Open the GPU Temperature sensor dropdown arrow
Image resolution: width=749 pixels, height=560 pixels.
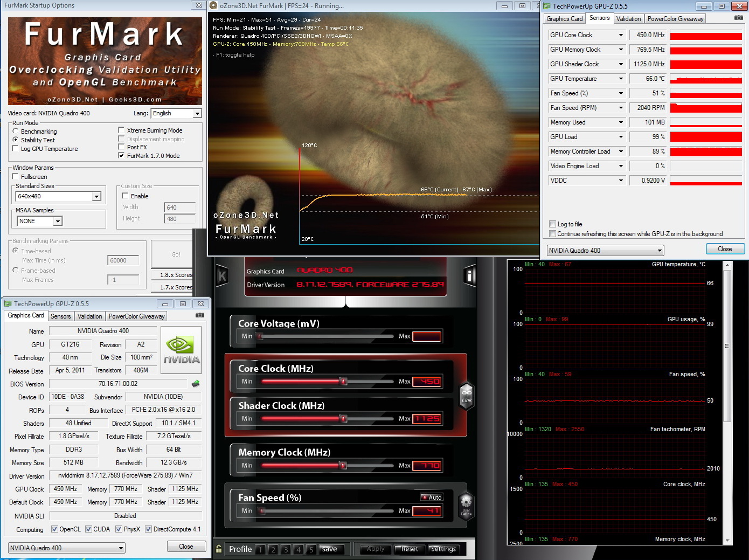point(621,79)
